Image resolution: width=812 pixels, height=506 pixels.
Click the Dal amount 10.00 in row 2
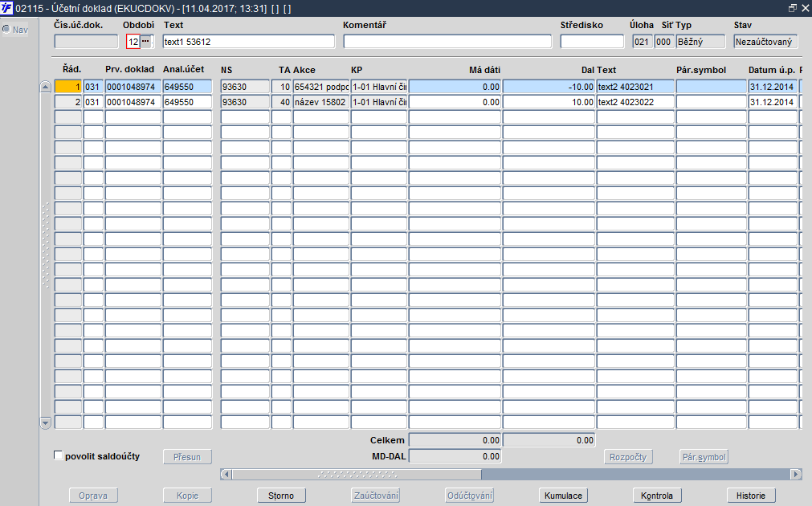point(549,102)
